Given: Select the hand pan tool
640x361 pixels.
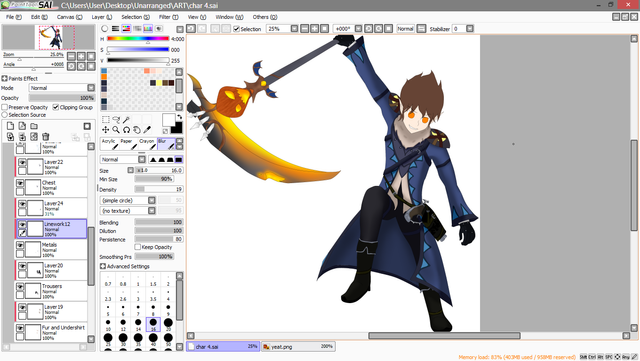Looking at the screenshot, I should (x=137, y=130).
